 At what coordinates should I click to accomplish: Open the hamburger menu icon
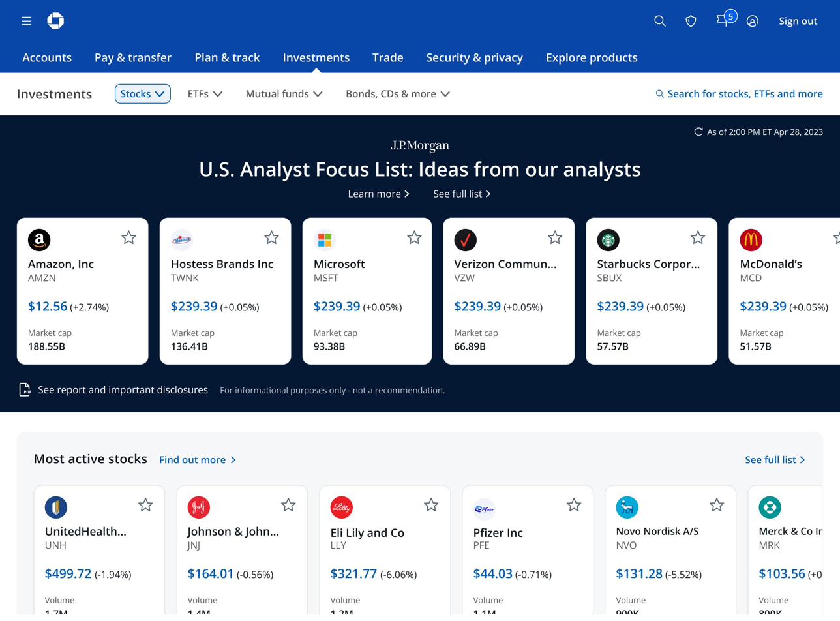tap(27, 21)
